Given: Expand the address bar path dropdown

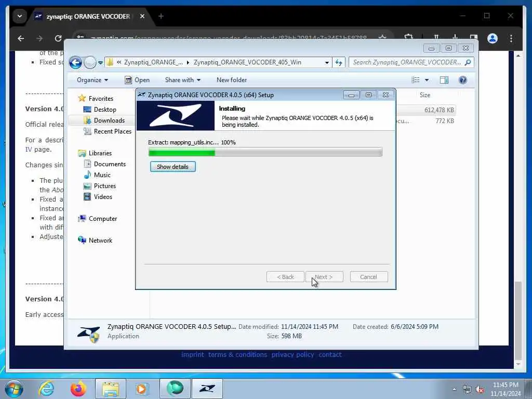Looking at the screenshot, I should 327,62.
